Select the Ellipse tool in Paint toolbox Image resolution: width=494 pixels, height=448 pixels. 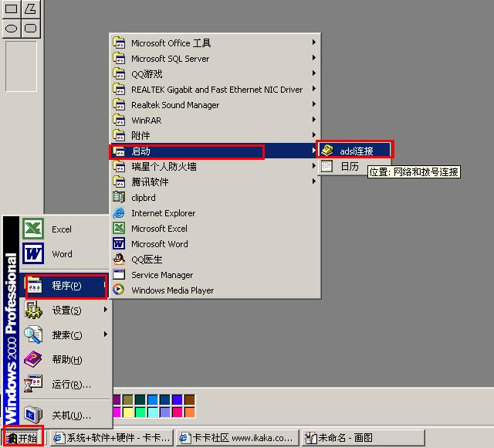12,29
